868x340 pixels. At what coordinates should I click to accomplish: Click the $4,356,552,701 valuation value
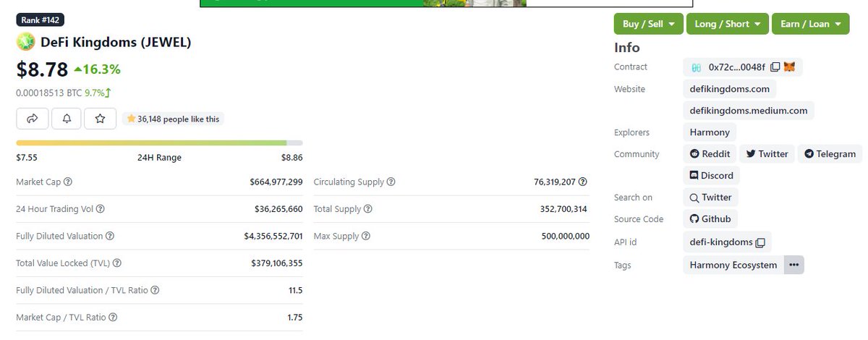273,236
